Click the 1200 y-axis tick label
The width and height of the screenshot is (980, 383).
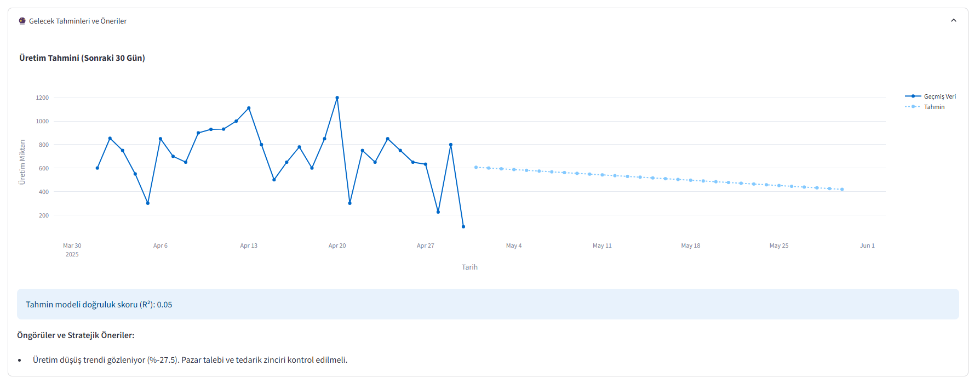(42, 98)
